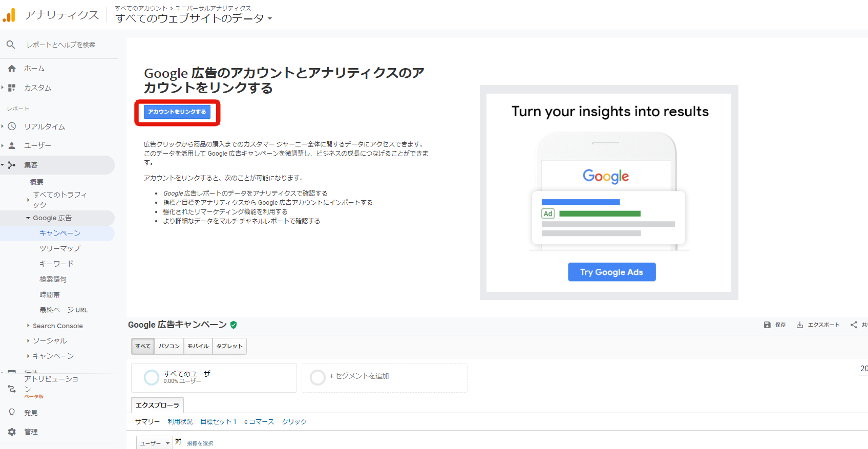Screen dimensions: 868x449
Task: Collapse the Google 広告 submenu
Action: click(28, 218)
